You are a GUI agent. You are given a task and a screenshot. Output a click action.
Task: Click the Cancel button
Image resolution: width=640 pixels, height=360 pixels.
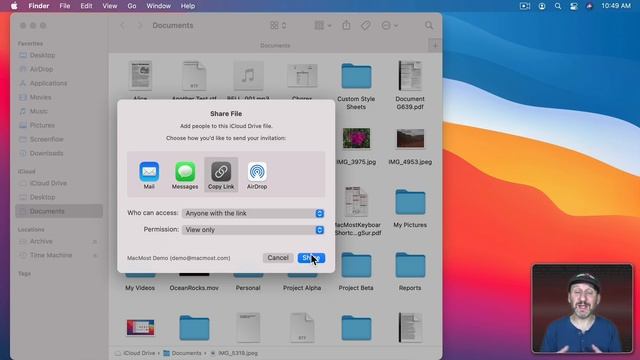[278, 258]
